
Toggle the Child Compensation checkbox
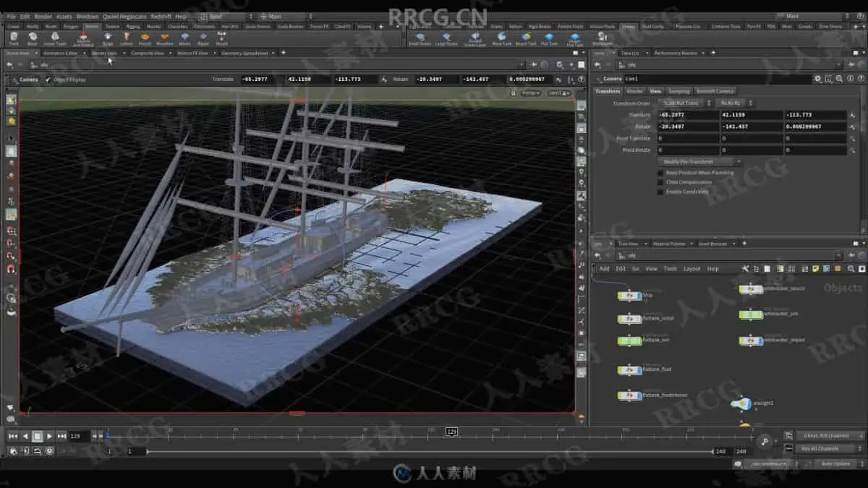pos(660,182)
